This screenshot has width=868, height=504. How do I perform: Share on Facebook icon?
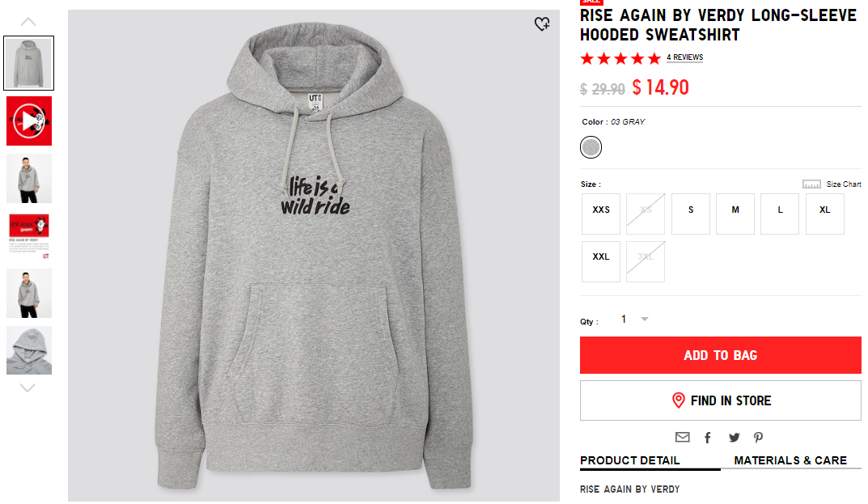click(708, 438)
